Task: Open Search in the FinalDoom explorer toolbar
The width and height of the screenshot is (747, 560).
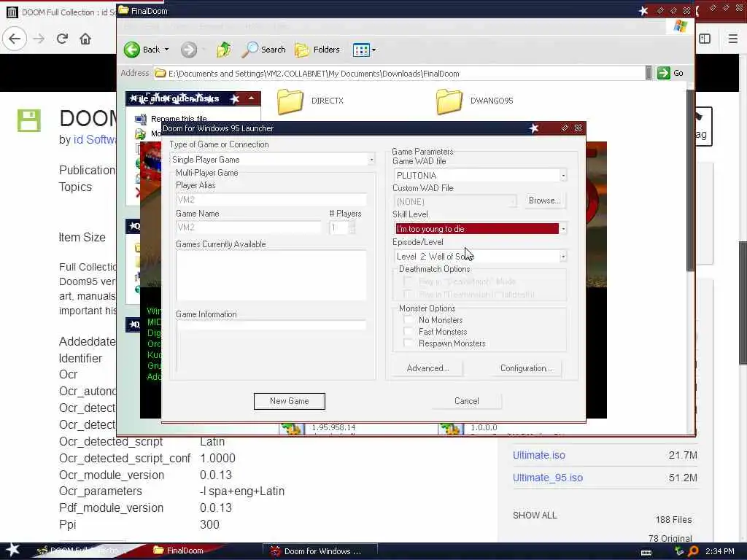Action: point(264,50)
